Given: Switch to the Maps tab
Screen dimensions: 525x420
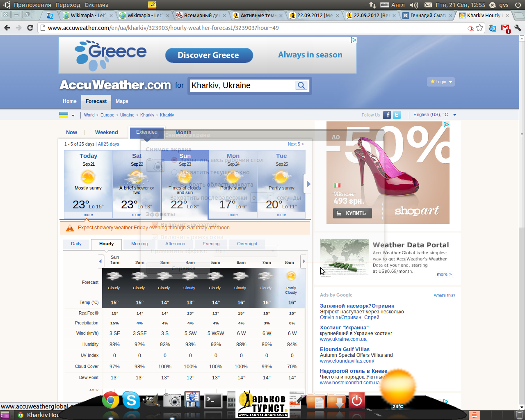Looking at the screenshot, I should 122,101.
